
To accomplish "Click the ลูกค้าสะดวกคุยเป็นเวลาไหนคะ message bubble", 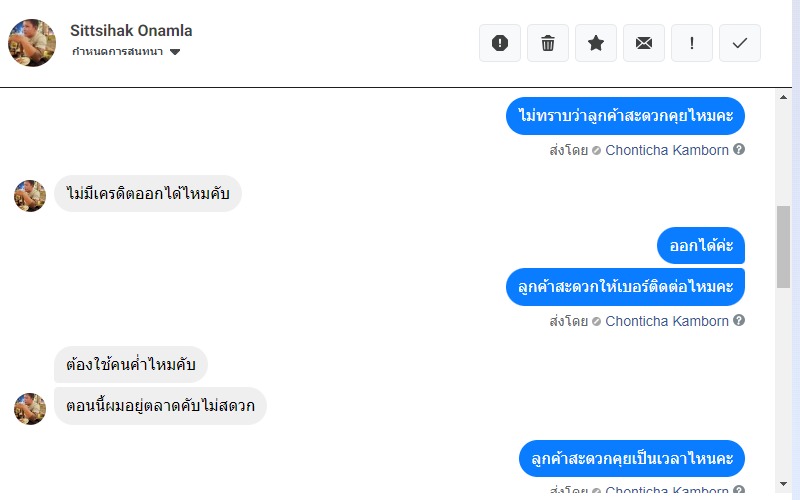I will coord(632,459).
